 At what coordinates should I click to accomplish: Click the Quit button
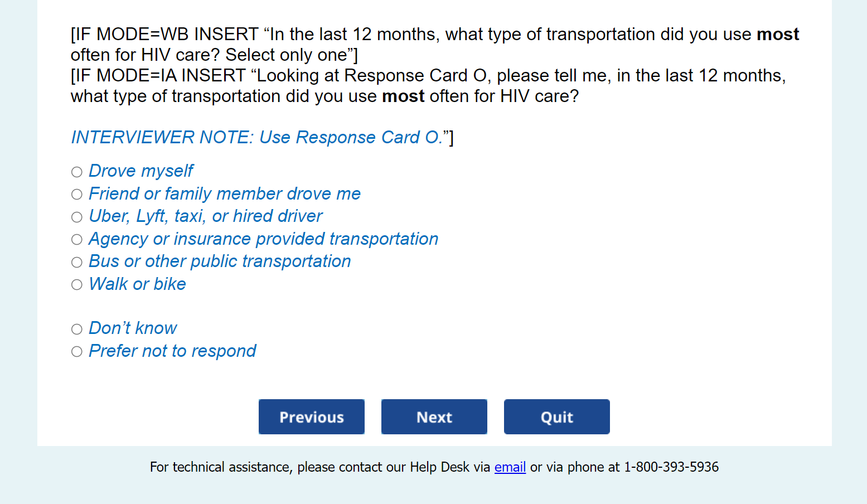point(556,417)
